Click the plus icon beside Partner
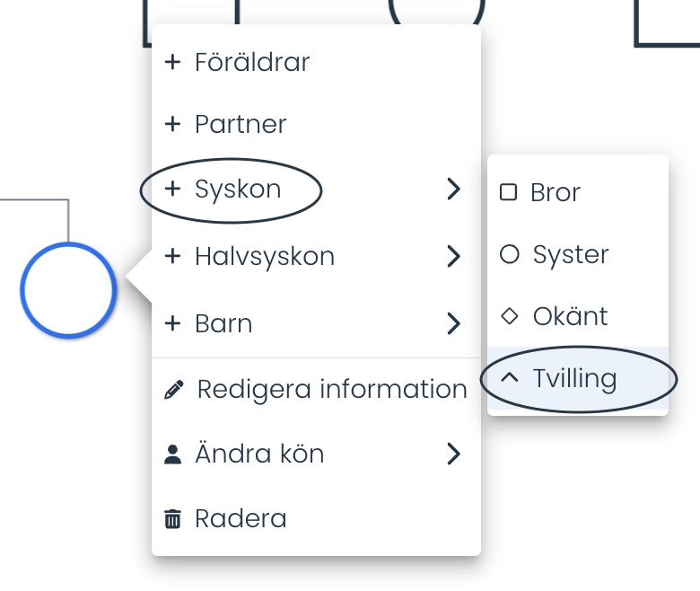Viewport: 700px width, 591px height. coord(173,124)
